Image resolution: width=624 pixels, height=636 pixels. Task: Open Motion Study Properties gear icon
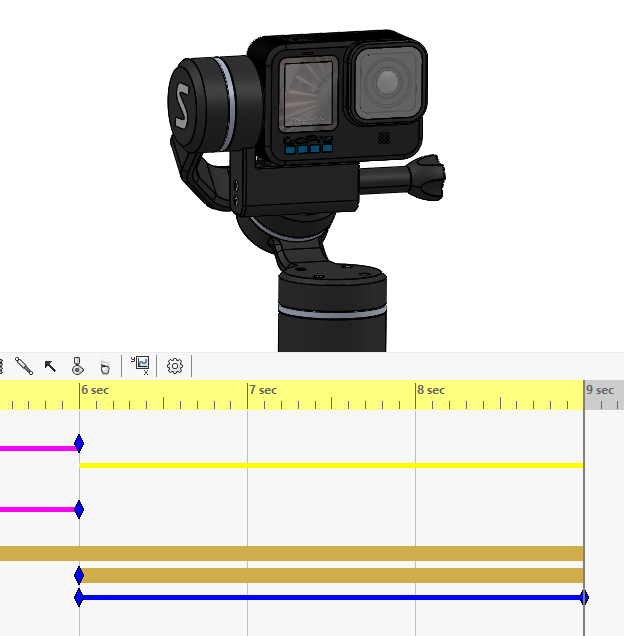click(175, 366)
